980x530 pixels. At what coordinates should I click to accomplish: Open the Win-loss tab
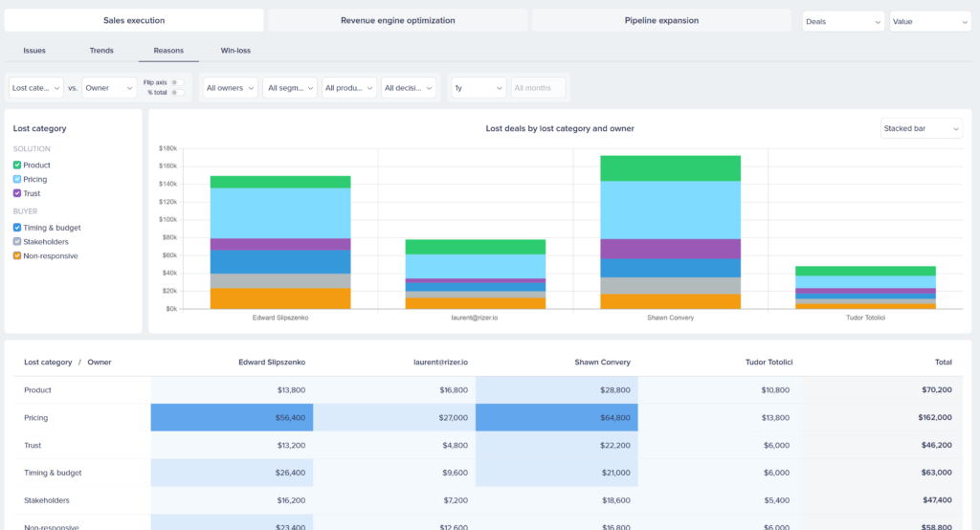tap(235, 50)
